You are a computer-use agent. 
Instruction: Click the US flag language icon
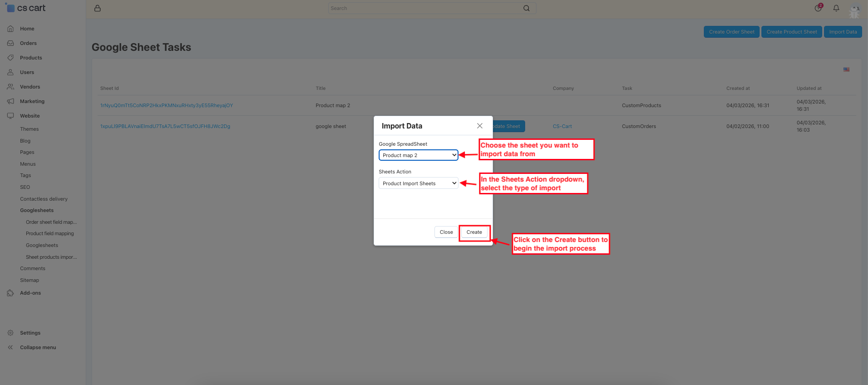[846, 69]
